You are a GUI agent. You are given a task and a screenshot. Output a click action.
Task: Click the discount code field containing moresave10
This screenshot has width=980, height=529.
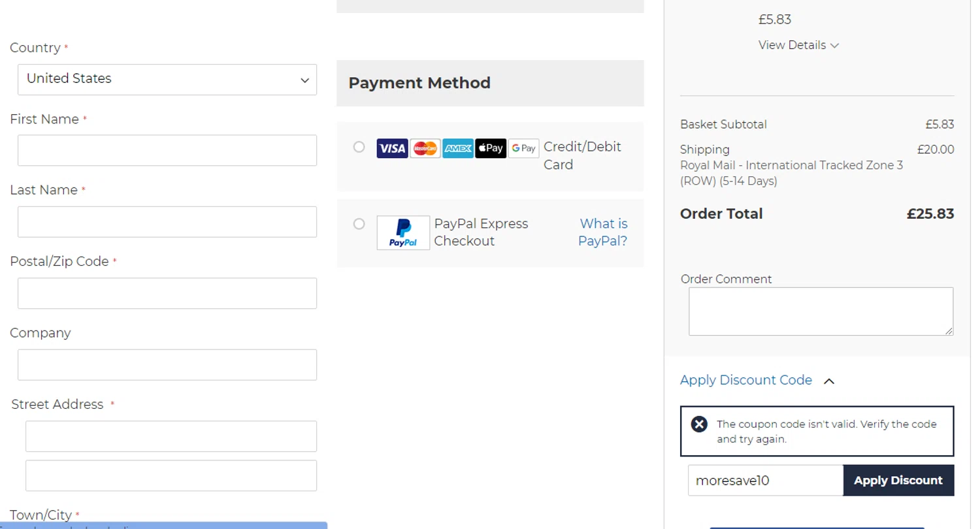(x=766, y=481)
